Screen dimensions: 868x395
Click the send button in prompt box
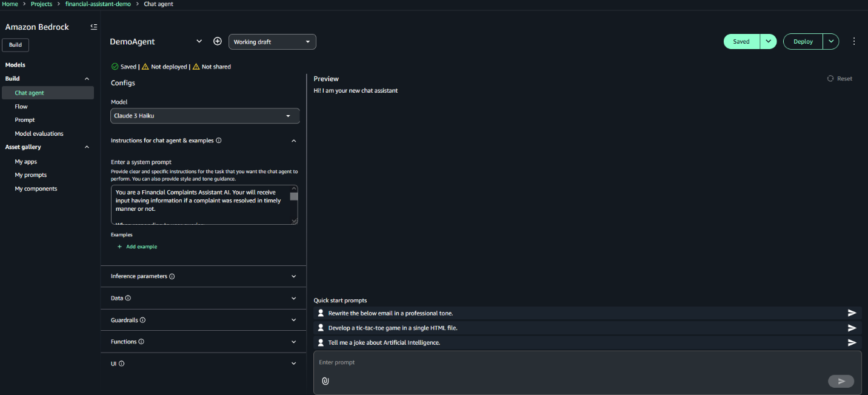841,381
